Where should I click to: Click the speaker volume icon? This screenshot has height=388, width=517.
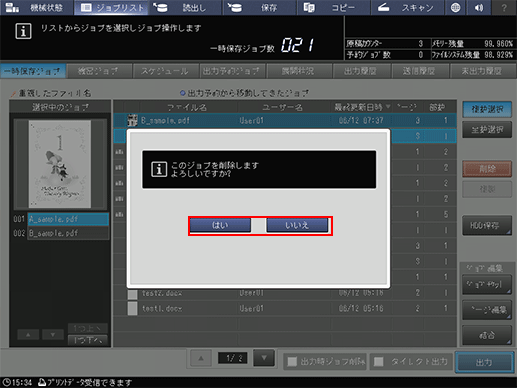coord(479,8)
